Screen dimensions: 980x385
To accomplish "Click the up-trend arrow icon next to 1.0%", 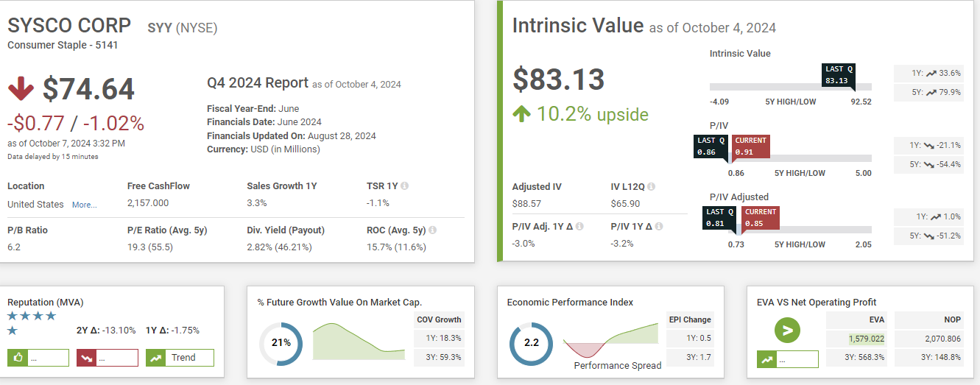I will (x=936, y=216).
